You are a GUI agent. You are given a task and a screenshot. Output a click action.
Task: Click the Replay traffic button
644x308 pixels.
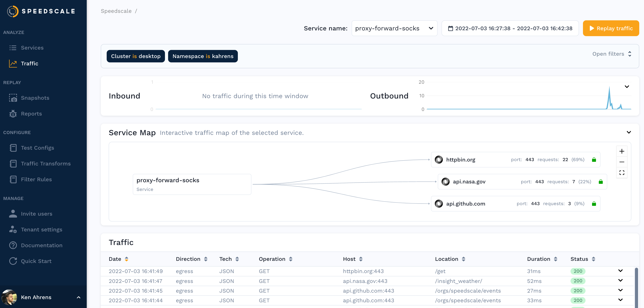pos(611,28)
